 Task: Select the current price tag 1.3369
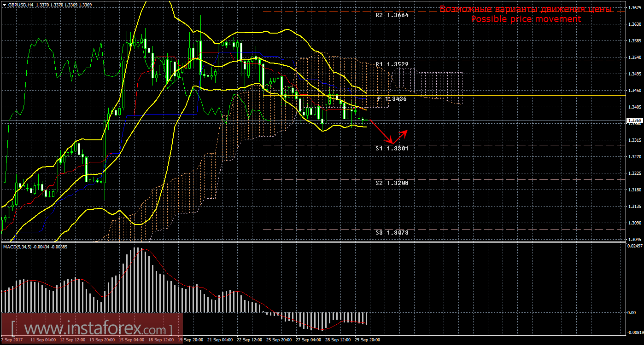[x=634, y=120]
